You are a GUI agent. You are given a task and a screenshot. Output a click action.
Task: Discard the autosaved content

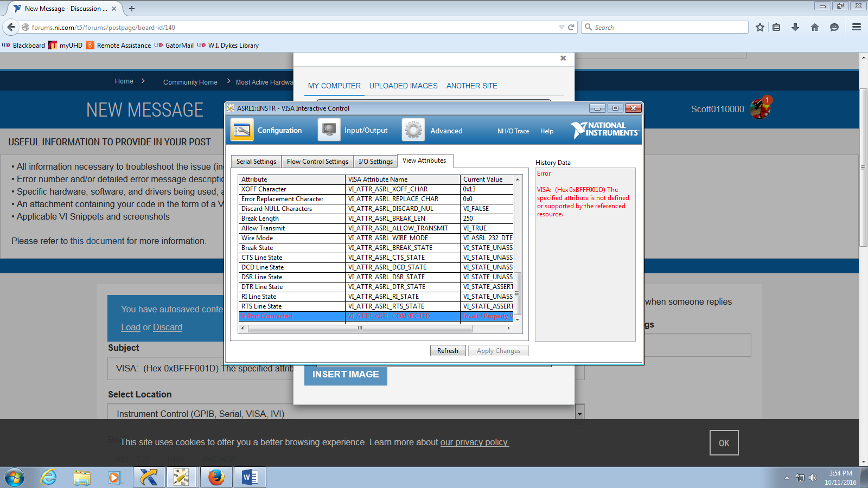[167, 328]
